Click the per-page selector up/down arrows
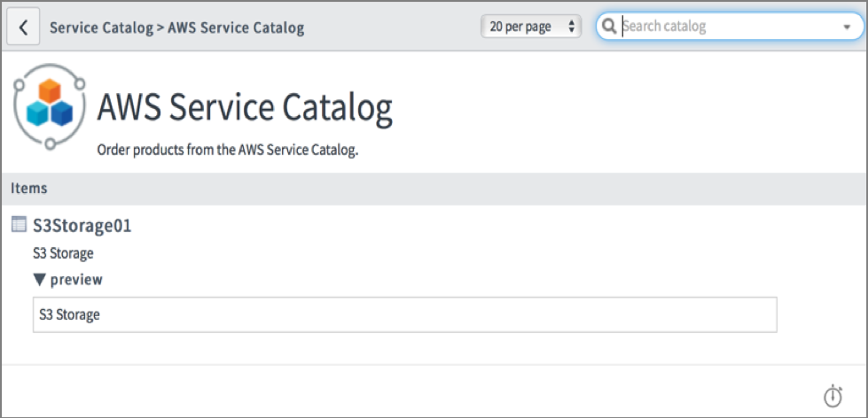Screen dimensions: 868x418 572,27
